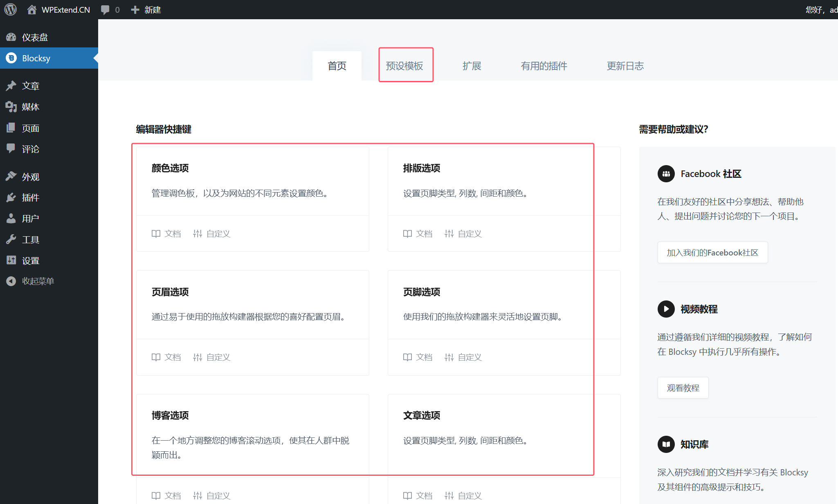The image size is (838, 504).
Task: Click 自定义 in the 页脚选项 card
Action: [x=463, y=357]
